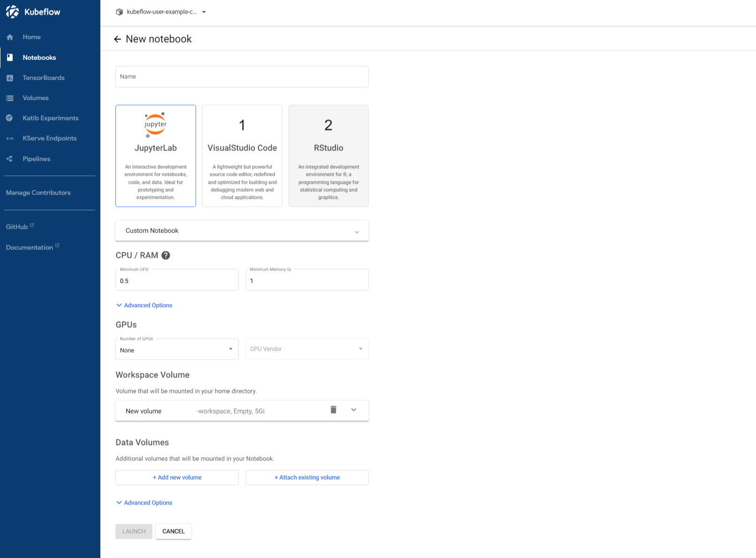
Task: Click the Attach existing volume button
Action: click(307, 477)
